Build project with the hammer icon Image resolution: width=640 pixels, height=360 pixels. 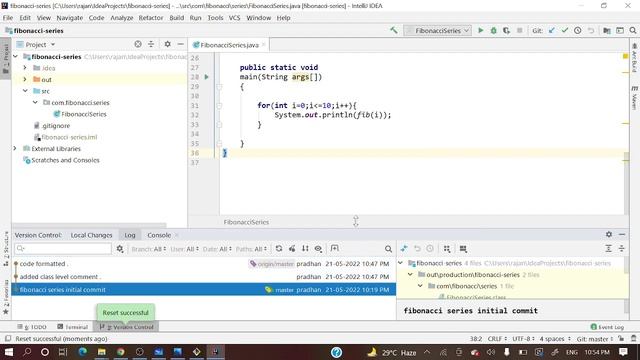(393, 30)
